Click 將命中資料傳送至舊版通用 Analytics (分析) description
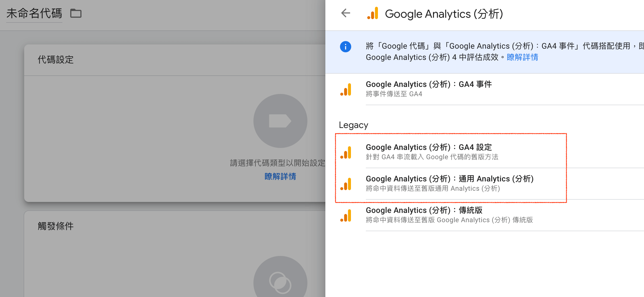Image resolution: width=644 pixels, height=297 pixels. click(433, 188)
